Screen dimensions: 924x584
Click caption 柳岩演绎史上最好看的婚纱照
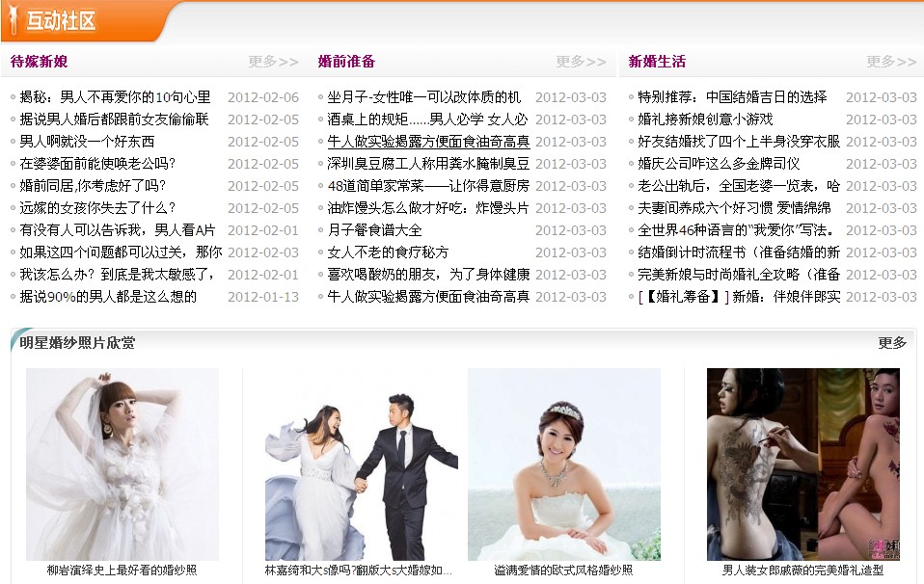122,570
